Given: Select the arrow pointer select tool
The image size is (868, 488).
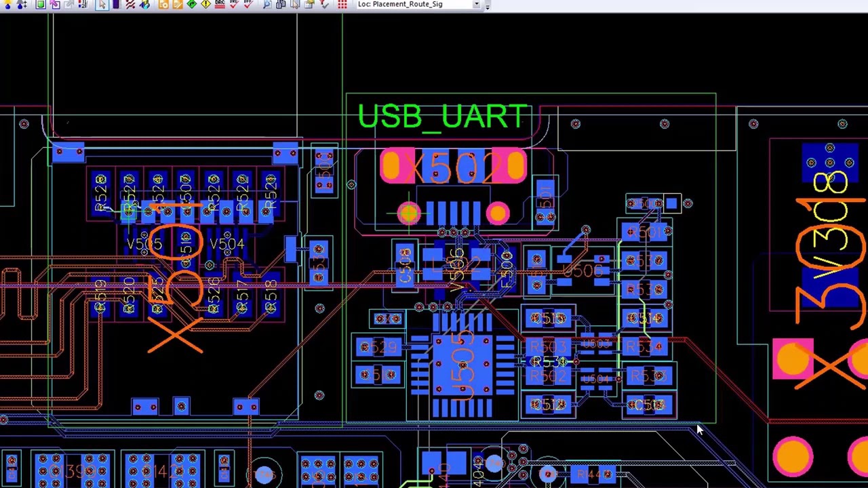Looking at the screenshot, I should coord(102,4).
